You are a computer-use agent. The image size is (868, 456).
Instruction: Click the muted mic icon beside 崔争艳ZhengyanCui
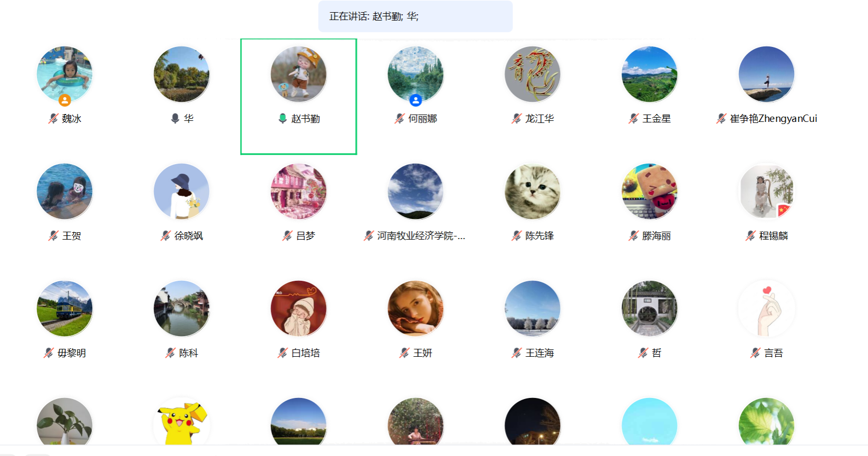(x=721, y=119)
